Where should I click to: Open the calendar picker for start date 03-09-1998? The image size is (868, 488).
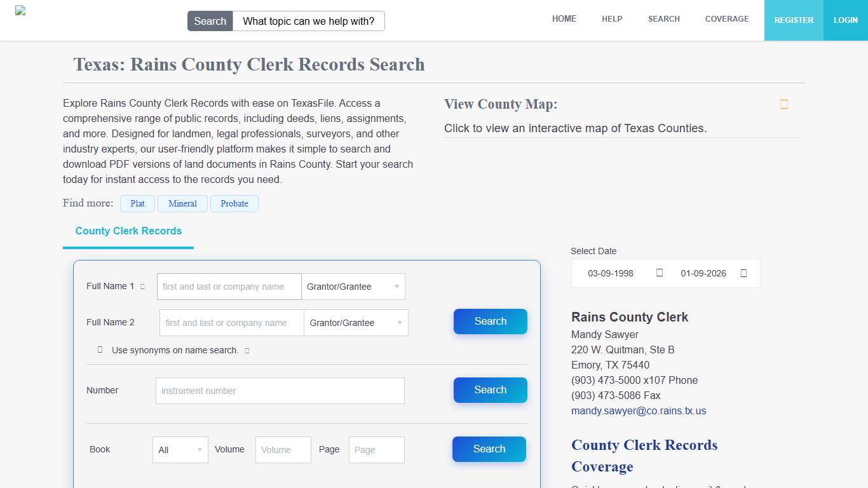click(x=659, y=273)
